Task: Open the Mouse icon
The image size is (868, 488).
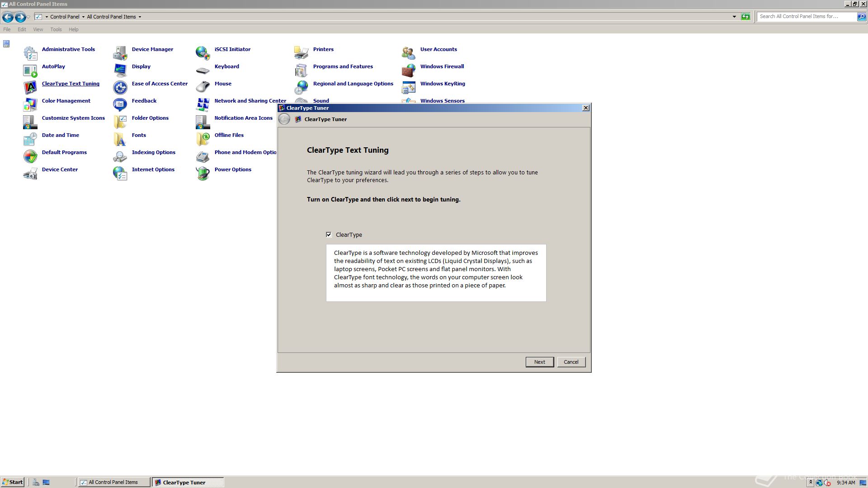Action: tap(203, 88)
